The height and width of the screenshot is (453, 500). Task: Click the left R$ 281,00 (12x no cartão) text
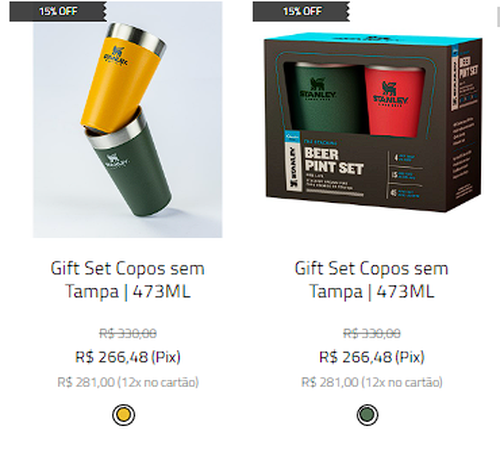pos(128,382)
